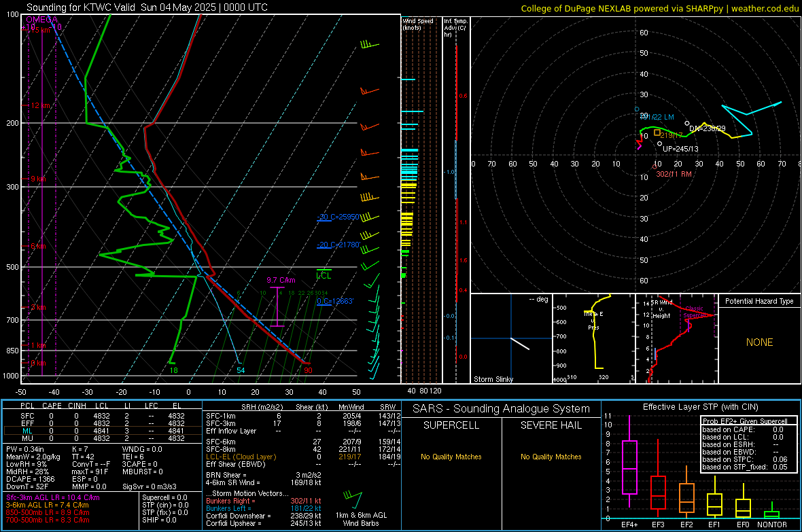
Task: Click the Corfidi Downshear = 238/29 kt row
Action: (x=264, y=516)
